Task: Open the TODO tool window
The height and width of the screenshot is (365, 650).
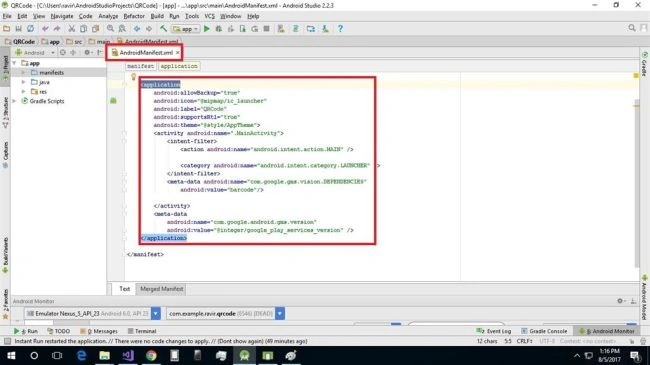Action: point(58,331)
